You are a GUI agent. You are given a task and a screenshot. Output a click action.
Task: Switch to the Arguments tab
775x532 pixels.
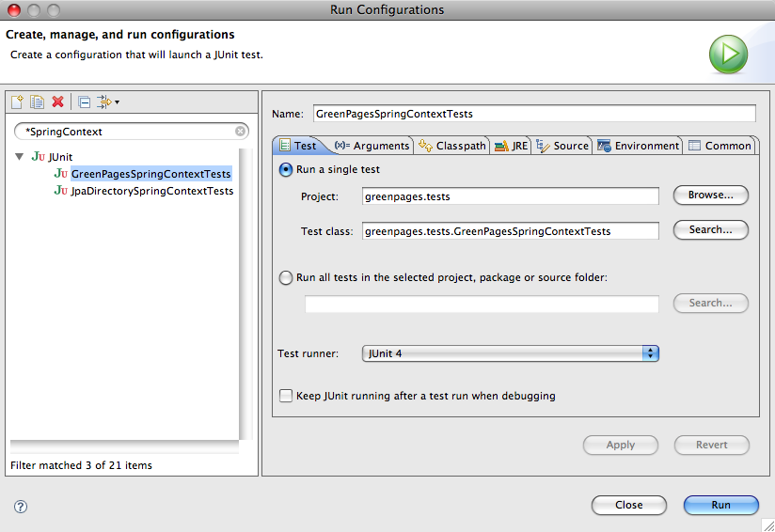click(372, 146)
